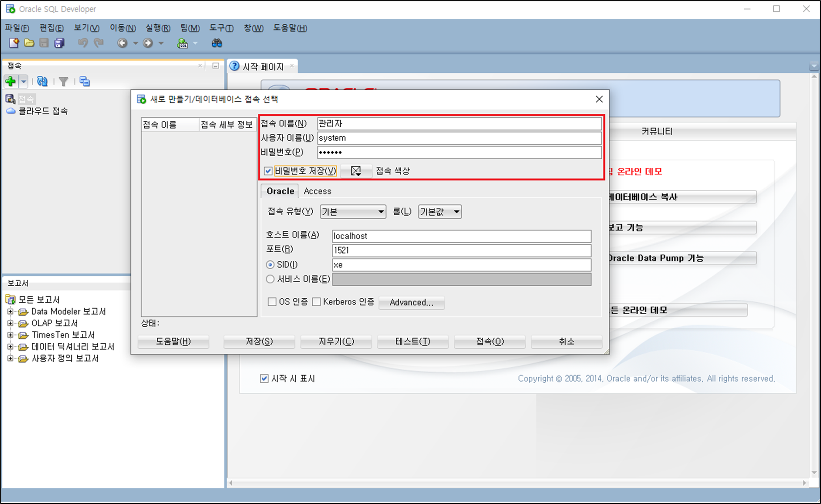Select the 서비스 이름 radio button

click(270, 279)
